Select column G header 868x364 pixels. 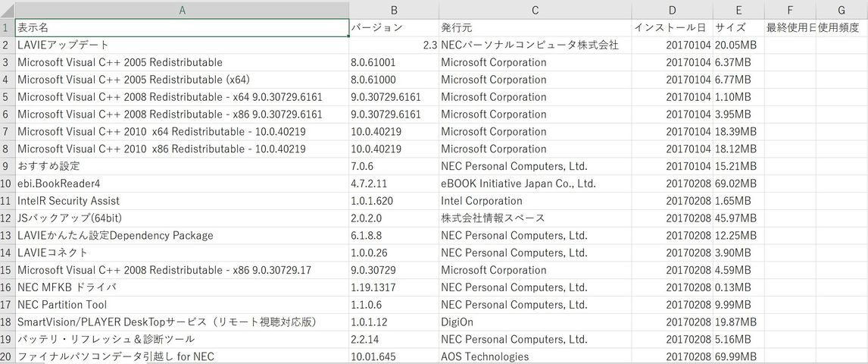(841, 10)
